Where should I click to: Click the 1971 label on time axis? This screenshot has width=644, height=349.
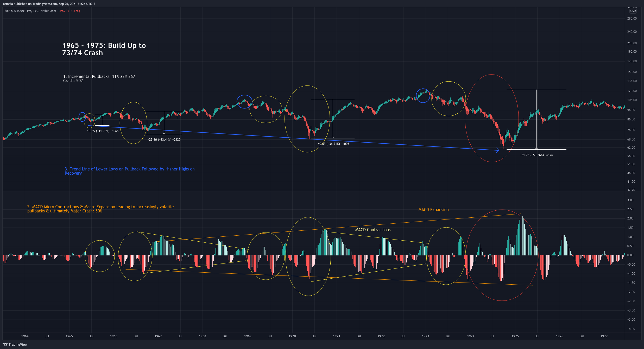coord(337,336)
